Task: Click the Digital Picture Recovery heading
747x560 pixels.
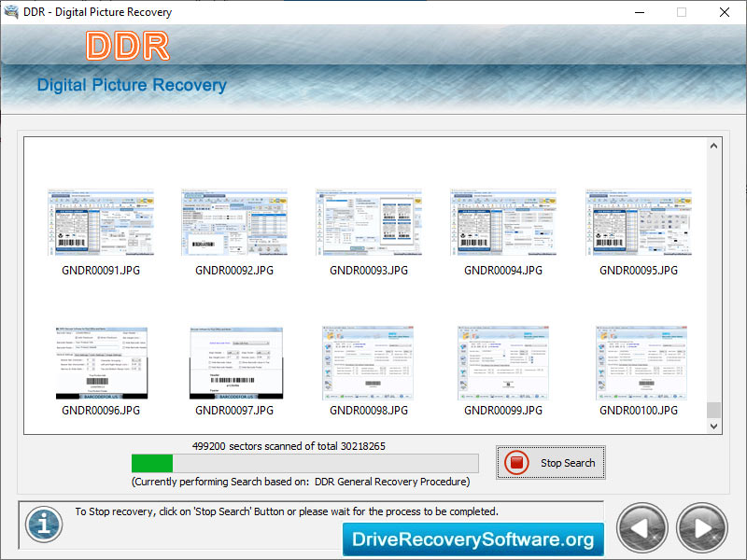Action: tap(132, 85)
